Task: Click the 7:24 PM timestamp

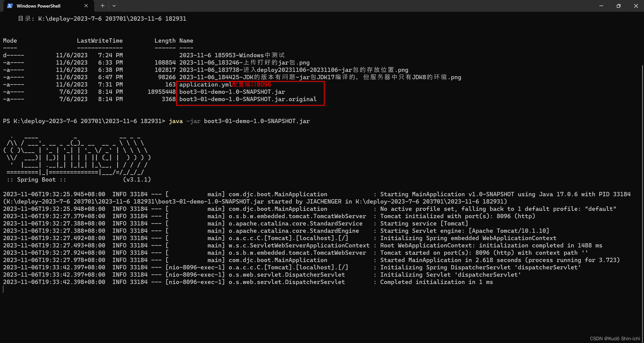Action: (x=111, y=55)
